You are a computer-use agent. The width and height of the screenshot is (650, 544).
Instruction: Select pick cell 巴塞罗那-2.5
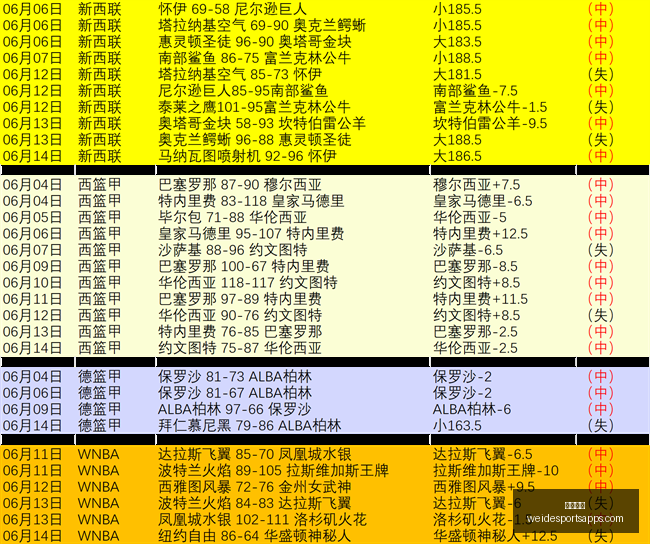[x=475, y=332]
